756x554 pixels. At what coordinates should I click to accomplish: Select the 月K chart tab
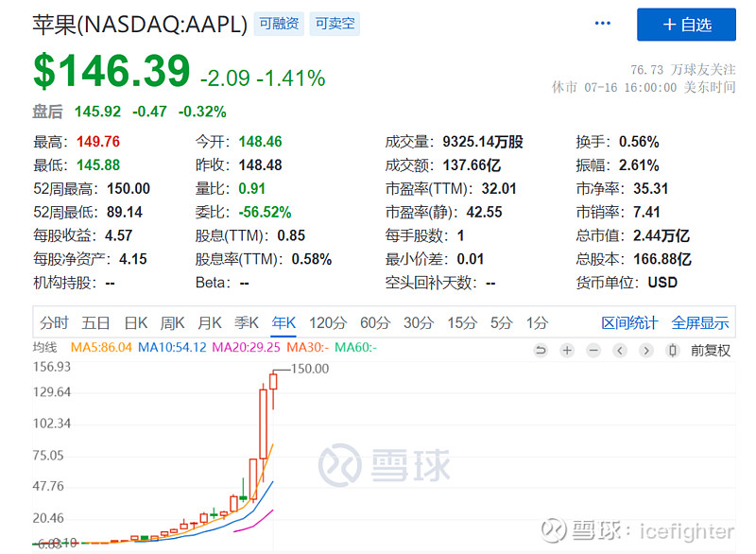coord(209,322)
